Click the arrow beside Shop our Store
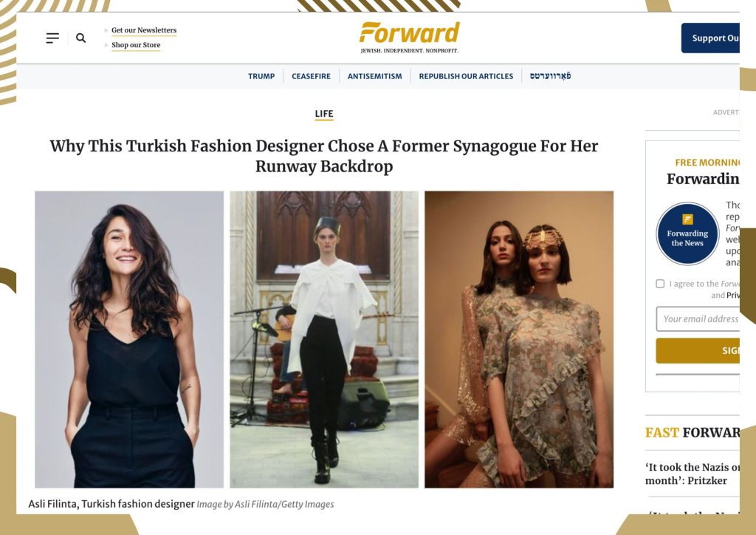Screen dimensions: 756x535 106,45
